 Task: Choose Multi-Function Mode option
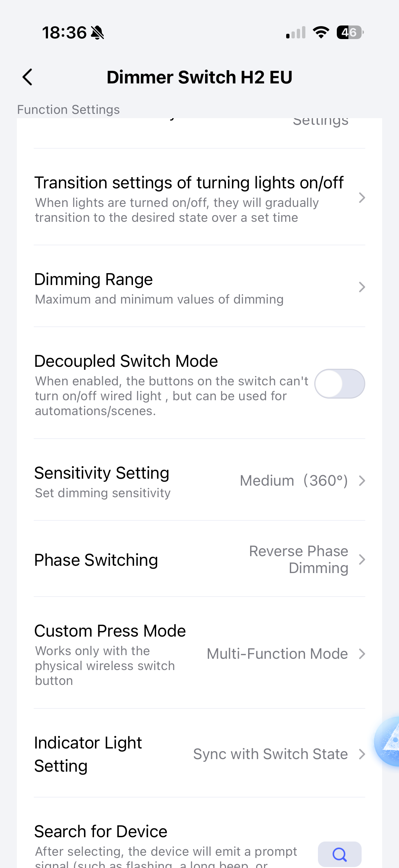[x=277, y=654]
